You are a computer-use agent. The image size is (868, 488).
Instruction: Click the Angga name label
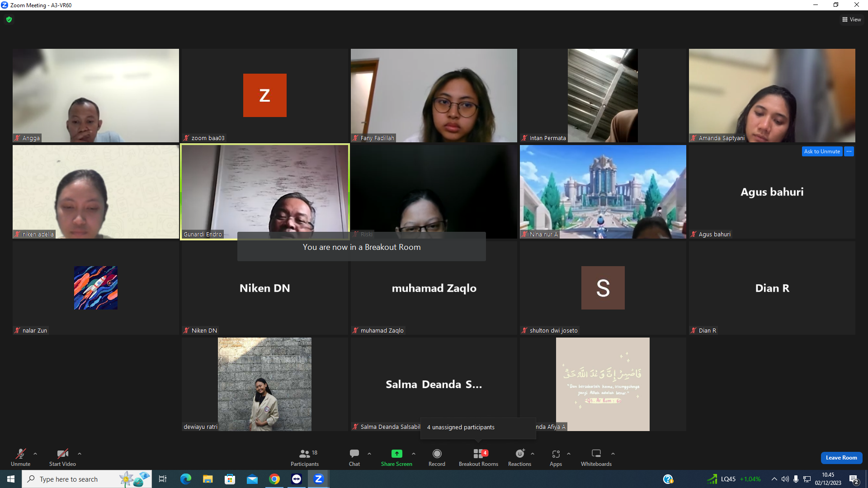click(31, 138)
